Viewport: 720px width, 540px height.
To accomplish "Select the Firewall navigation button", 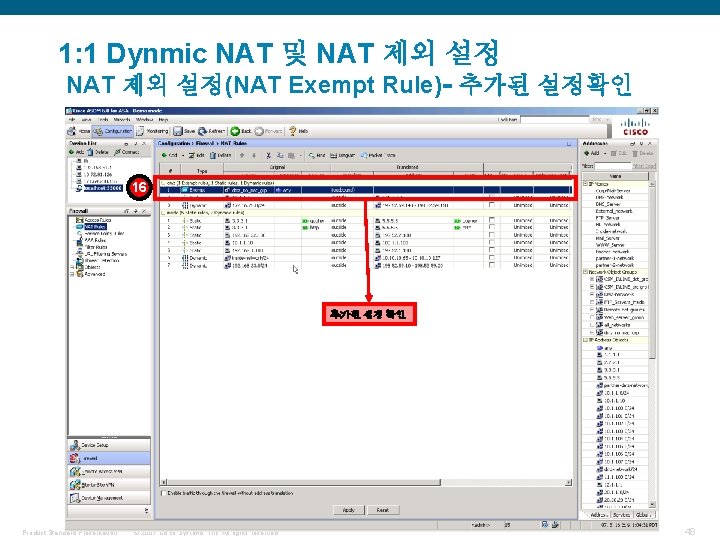I will pyautogui.click(x=109, y=458).
